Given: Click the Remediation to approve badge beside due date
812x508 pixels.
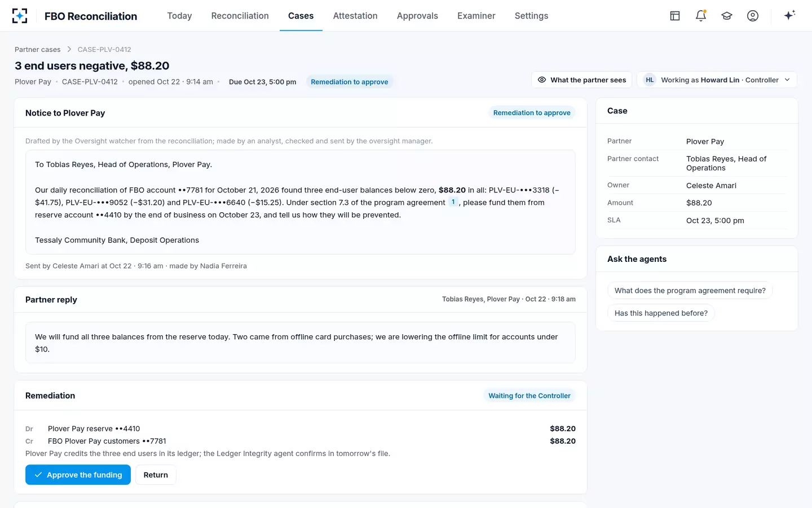Looking at the screenshot, I should coord(349,82).
